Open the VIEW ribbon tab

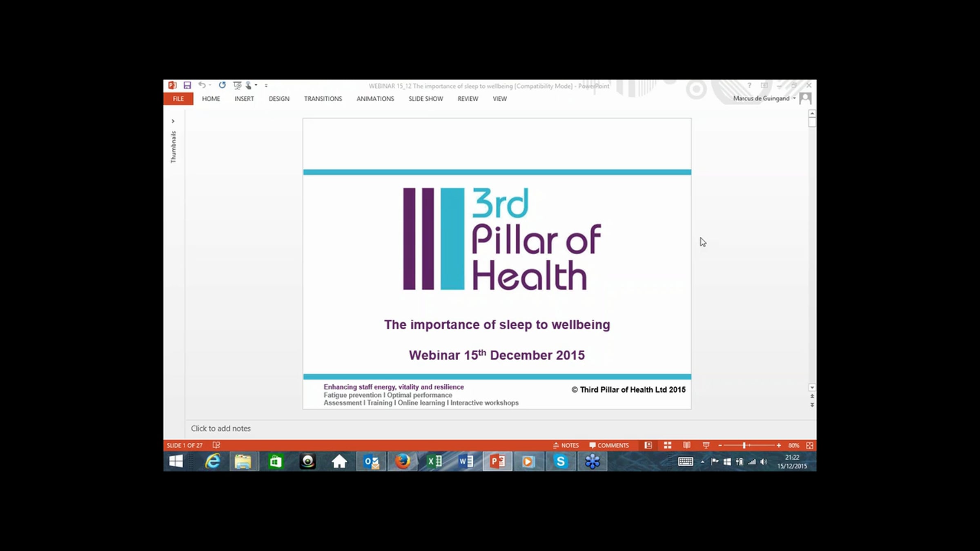(499, 99)
